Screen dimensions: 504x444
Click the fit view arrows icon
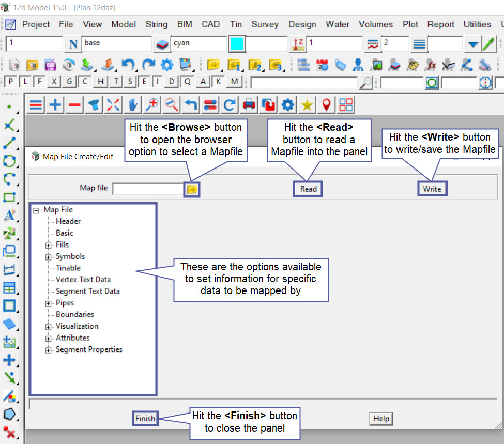coord(113,105)
